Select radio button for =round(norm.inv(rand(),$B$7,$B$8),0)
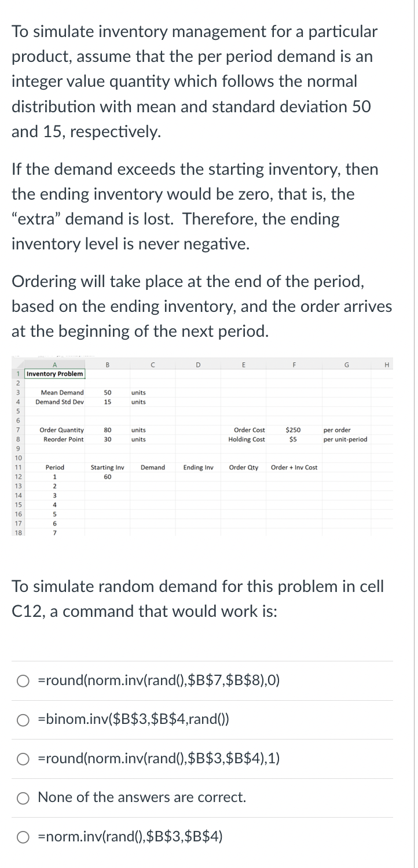The width and height of the screenshot is (418, 868). (x=23, y=681)
